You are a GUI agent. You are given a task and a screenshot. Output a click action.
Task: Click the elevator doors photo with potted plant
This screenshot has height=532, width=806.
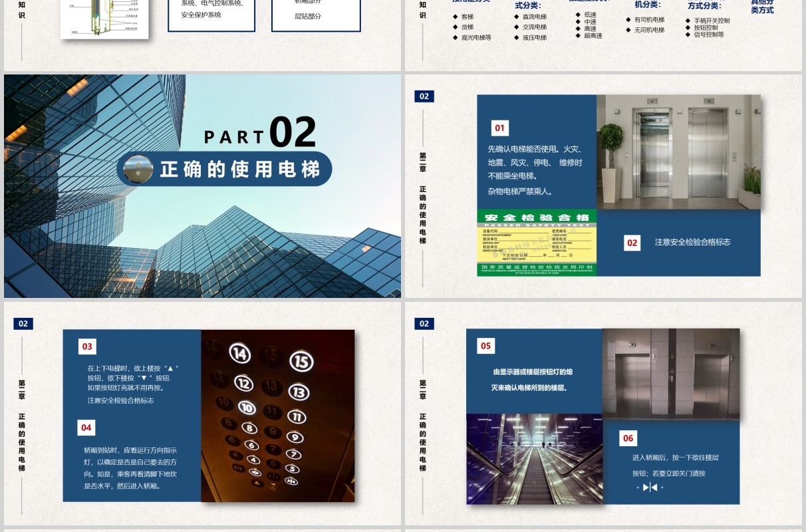click(678, 152)
